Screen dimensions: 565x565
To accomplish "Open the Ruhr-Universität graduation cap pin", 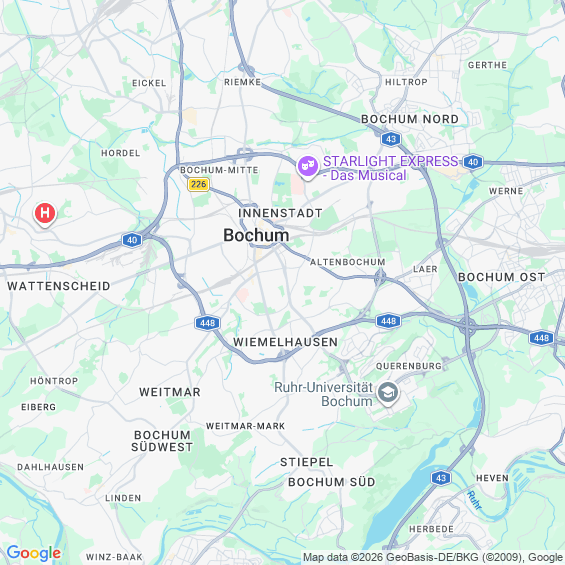I will (388, 393).
